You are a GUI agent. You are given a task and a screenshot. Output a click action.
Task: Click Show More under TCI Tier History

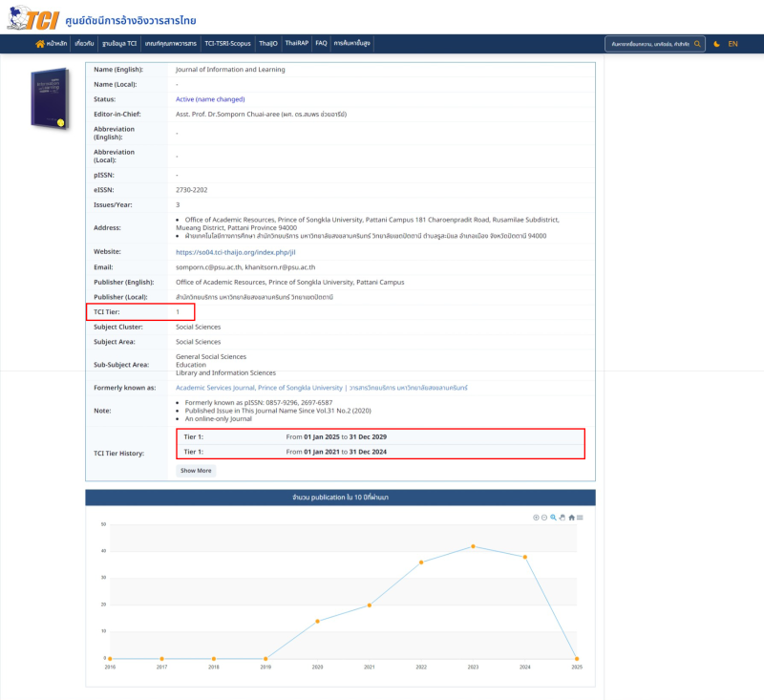(196, 471)
